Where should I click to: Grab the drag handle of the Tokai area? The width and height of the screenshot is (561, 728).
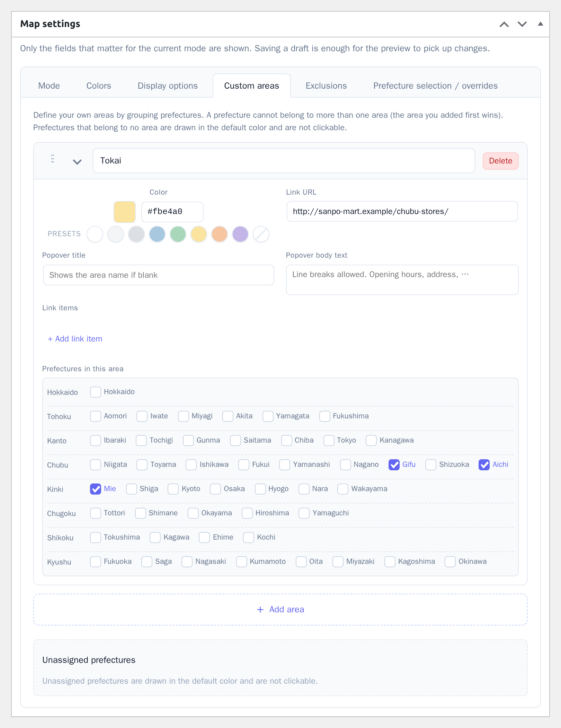pos(52,159)
